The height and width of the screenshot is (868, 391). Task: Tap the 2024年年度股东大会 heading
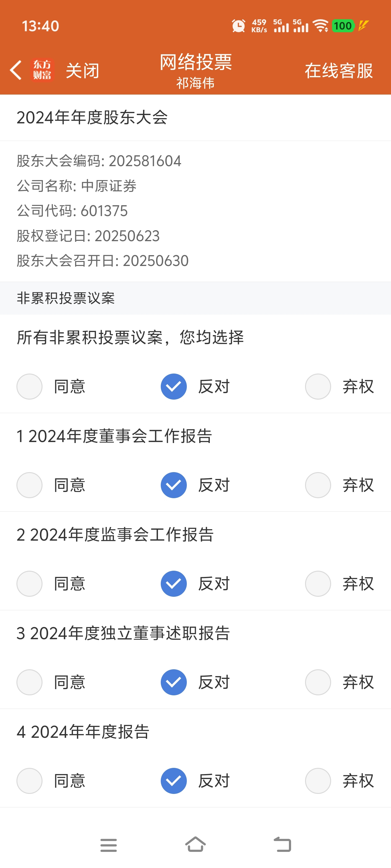[x=92, y=117]
